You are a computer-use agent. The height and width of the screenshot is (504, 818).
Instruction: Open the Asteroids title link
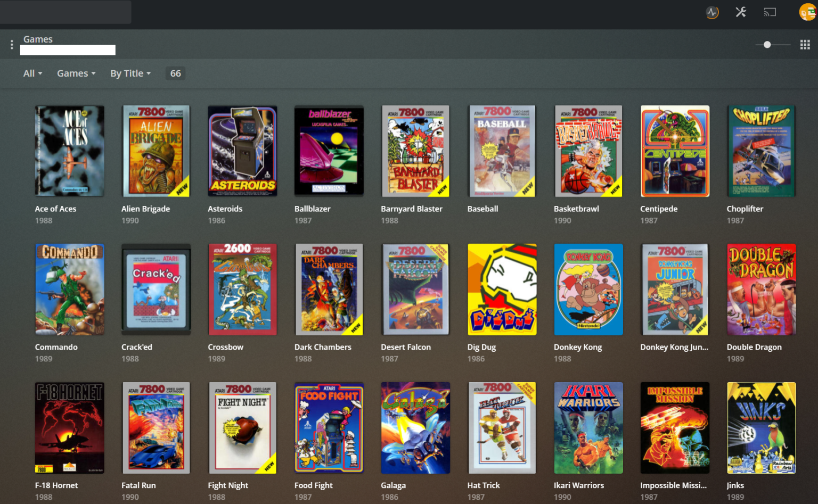click(x=225, y=209)
